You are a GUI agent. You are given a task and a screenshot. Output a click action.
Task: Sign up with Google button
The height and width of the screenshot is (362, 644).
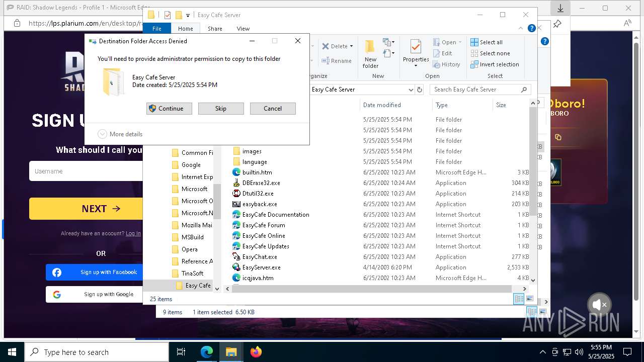tap(95, 295)
